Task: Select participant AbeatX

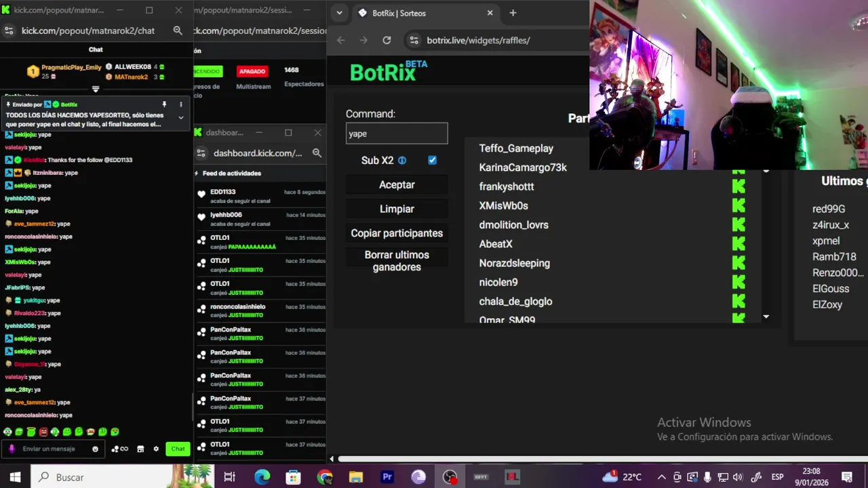Action: pyautogui.click(x=496, y=244)
